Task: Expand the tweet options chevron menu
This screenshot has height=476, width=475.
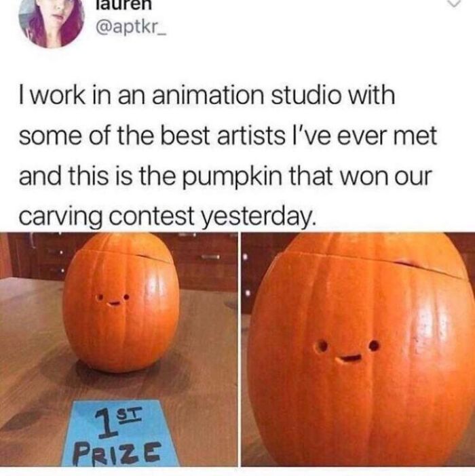Action: (453, 3)
